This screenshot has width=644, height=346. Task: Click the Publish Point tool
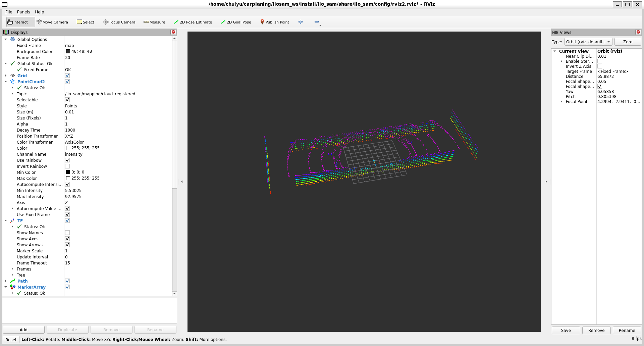click(275, 22)
